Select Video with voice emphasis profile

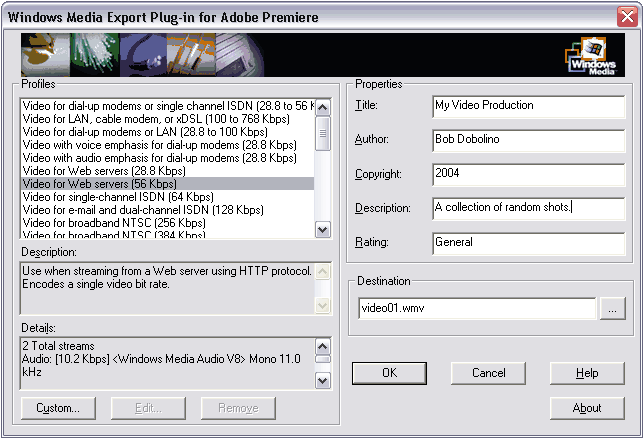[167, 145]
